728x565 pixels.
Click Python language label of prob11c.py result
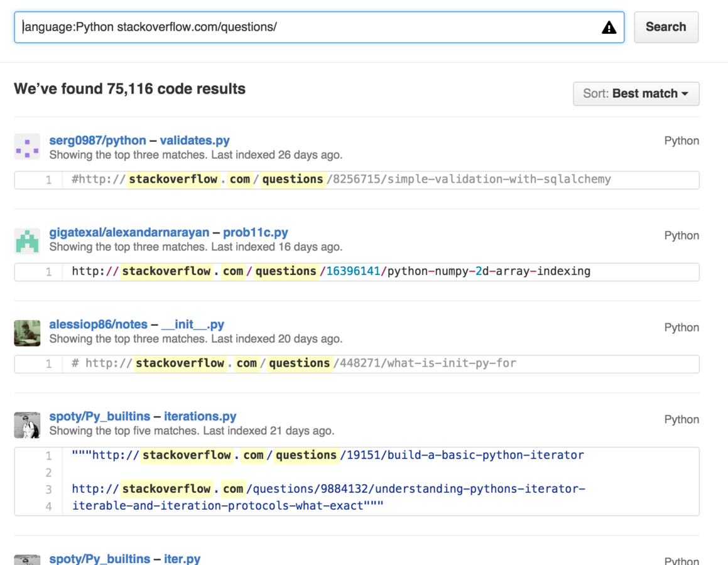point(681,235)
